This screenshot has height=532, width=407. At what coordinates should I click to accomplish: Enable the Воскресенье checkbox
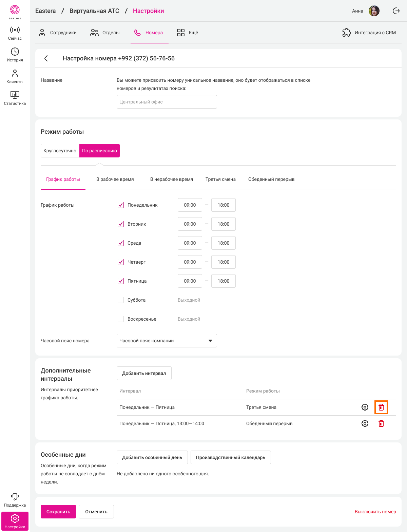tap(121, 319)
